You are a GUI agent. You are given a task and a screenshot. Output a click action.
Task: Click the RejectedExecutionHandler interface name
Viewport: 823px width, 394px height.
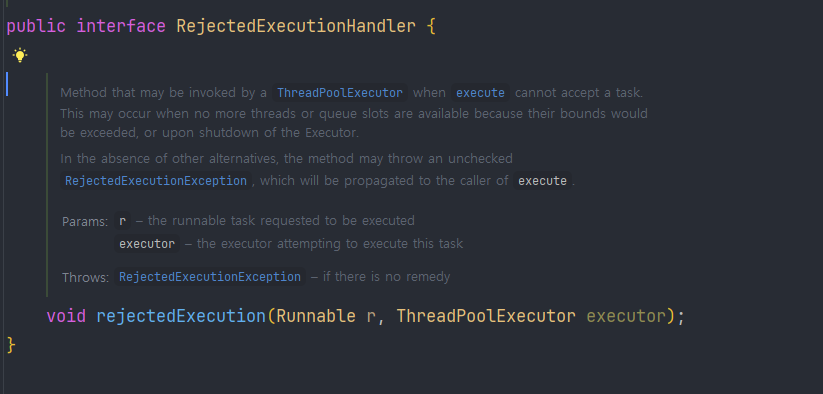pos(296,26)
